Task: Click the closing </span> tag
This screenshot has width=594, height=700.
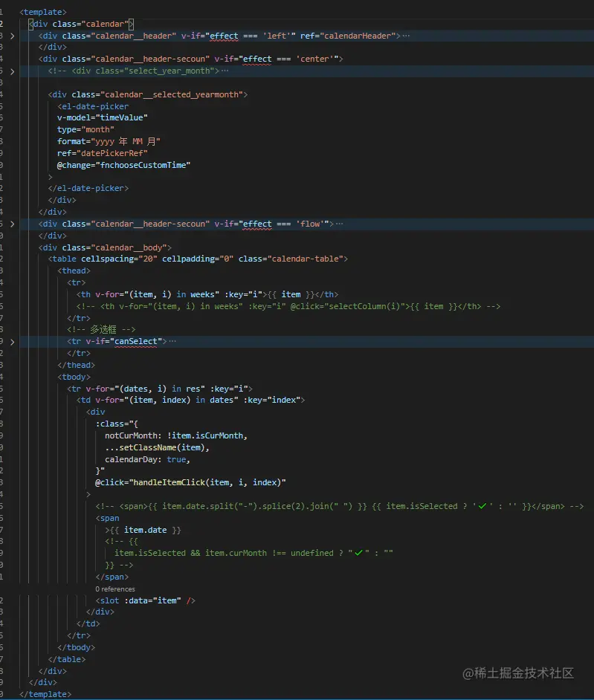Action: coord(112,577)
